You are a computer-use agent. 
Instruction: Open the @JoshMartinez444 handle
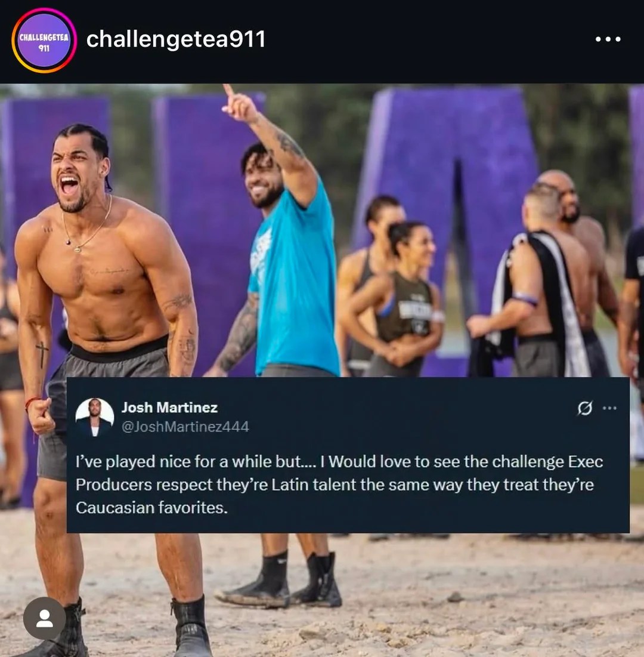(x=185, y=427)
